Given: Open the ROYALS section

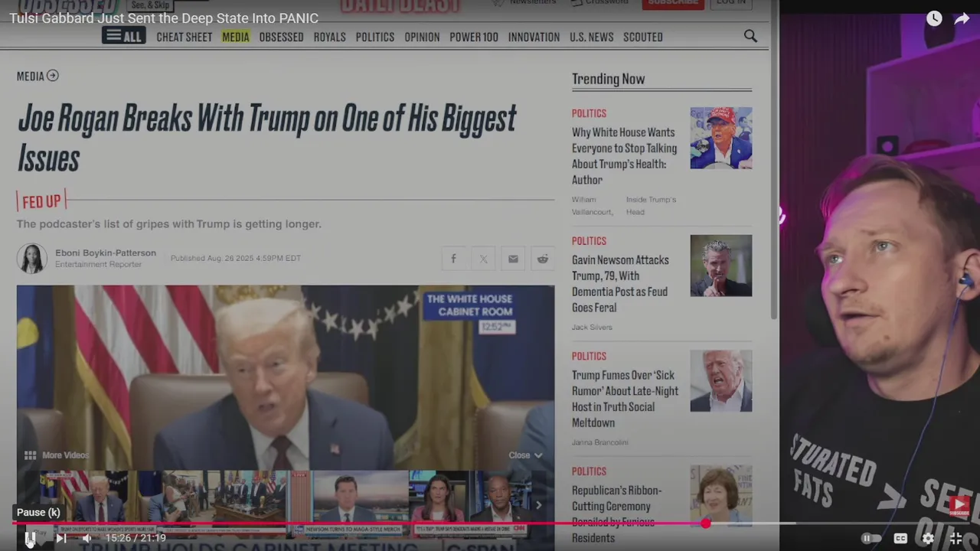Looking at the screenshot, I should 329,37.
